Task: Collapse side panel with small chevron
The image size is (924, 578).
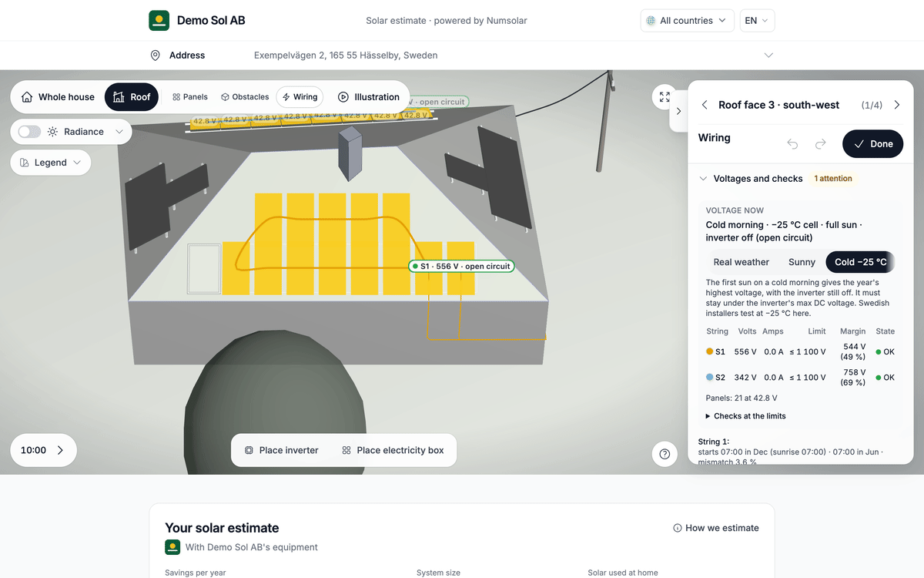Action: pyautogui.click(x=678, y=111)
